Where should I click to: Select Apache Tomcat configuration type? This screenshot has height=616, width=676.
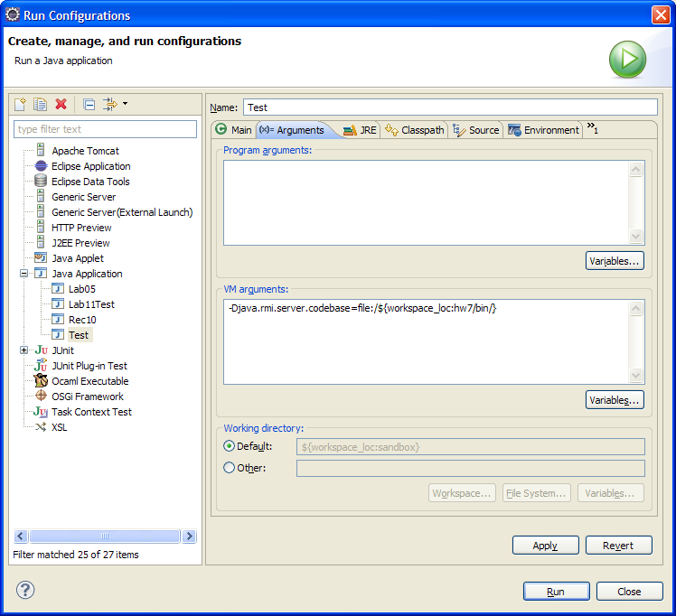pyautogui.click(x=85, y=151)
